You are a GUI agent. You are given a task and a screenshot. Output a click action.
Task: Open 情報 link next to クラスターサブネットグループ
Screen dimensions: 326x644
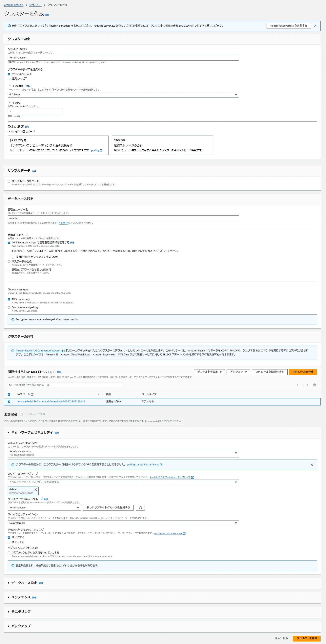point(46,500)
